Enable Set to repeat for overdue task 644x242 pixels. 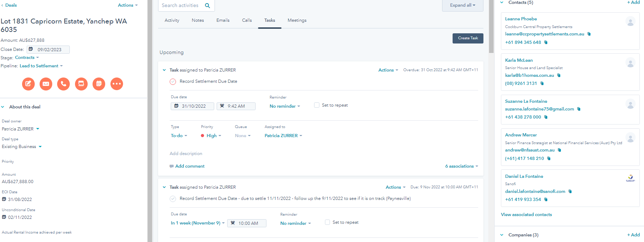click(317, 105)
